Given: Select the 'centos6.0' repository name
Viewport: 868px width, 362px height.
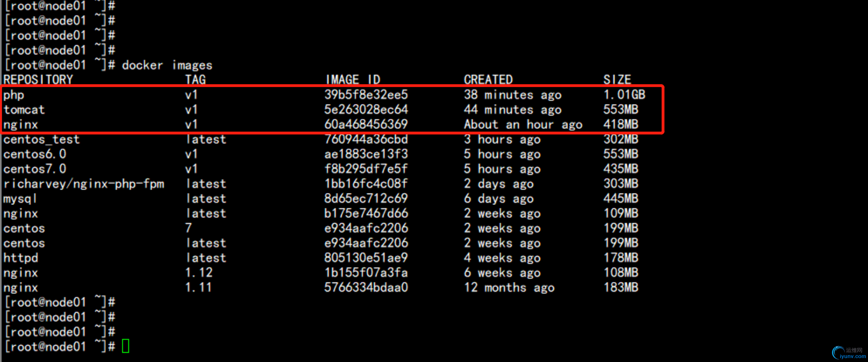Looking at the screenshot, I should (35, 154).
